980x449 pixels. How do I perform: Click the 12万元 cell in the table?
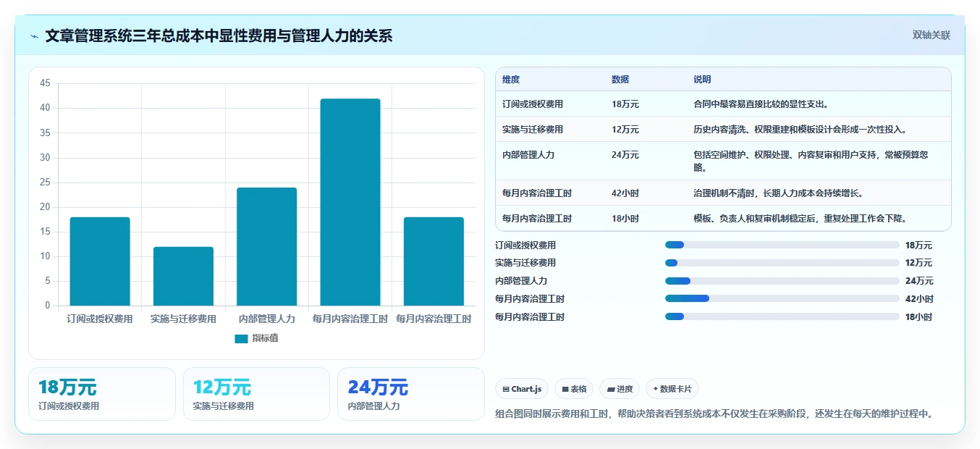tap(625, 130)
